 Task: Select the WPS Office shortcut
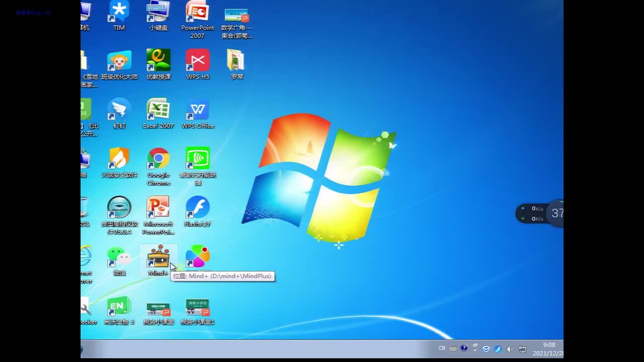[x=198, y=114]
